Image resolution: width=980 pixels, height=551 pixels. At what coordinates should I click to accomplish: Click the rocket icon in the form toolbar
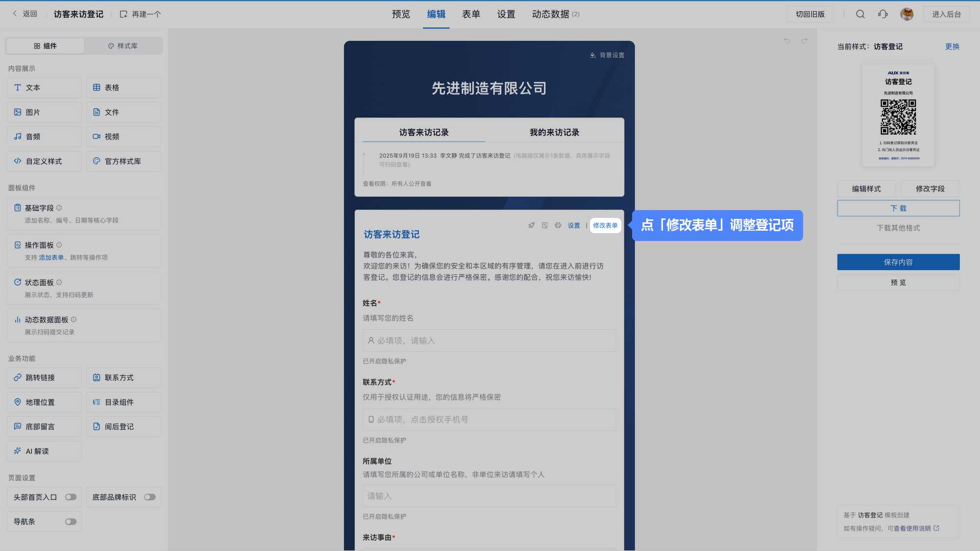[x=532, y=225]
